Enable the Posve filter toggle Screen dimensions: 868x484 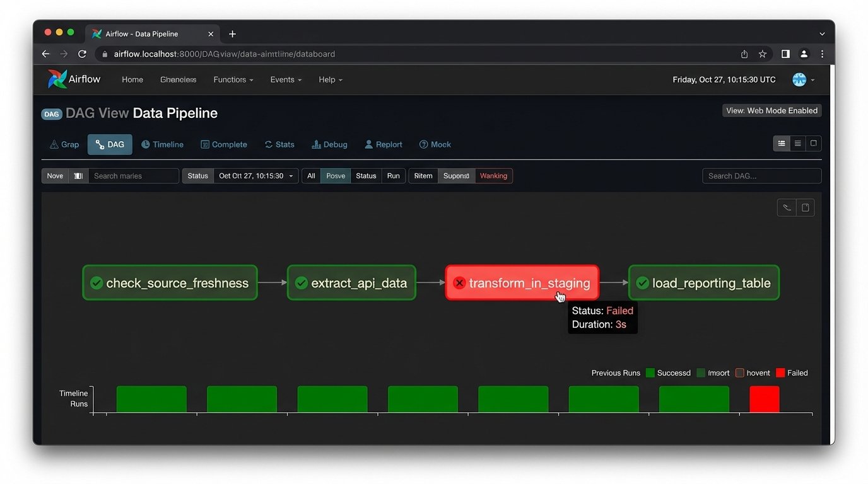(x=335, y=176)
